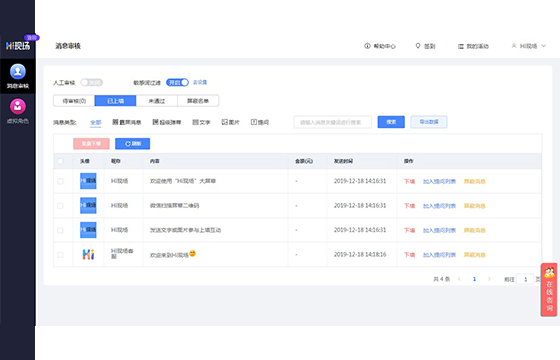Filter by 文字 message type
560x360 pixels.
201,122
